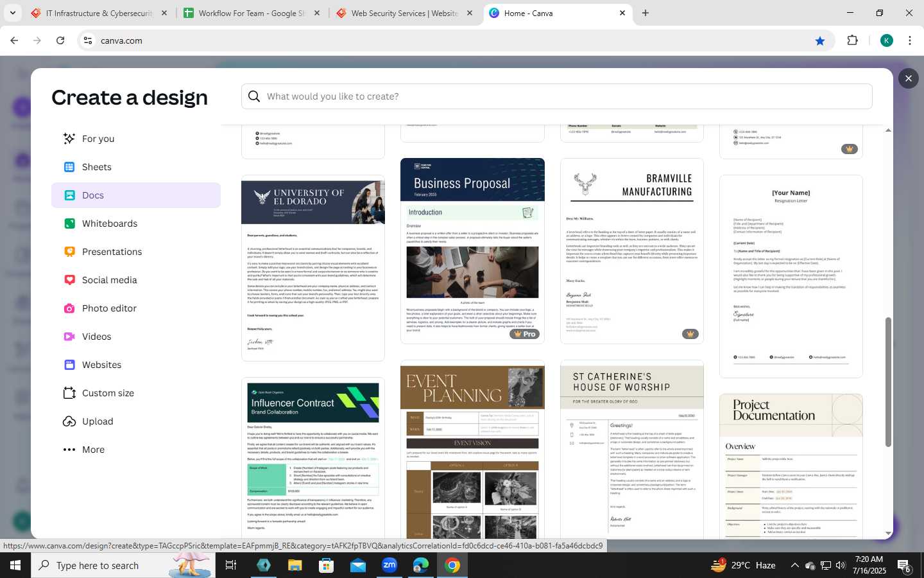924x578 pixels.
Task: Open the notifications center icon
Action: click(904, 566)
